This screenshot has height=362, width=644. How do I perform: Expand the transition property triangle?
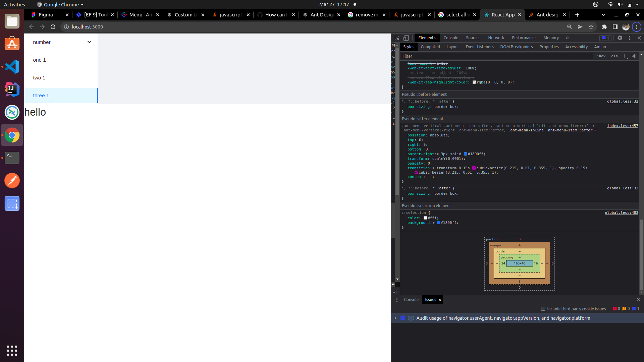pyautogui.click(x=434, y=168)
